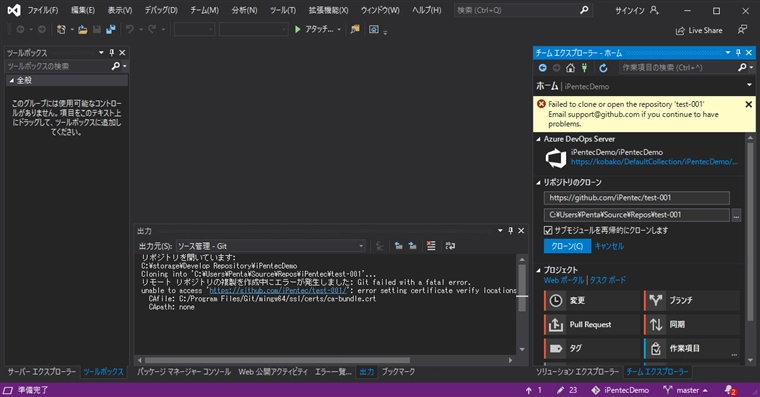The height and width of the screenshot is (397, 760).
Task: Open the ファイル(F) menu
Action: tap(43, 10)
